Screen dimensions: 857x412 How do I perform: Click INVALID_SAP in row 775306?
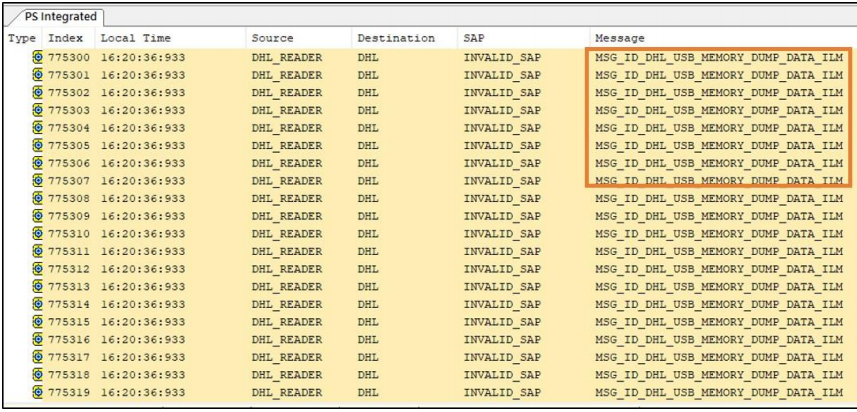pyautogui.click(x=502, y=163)
